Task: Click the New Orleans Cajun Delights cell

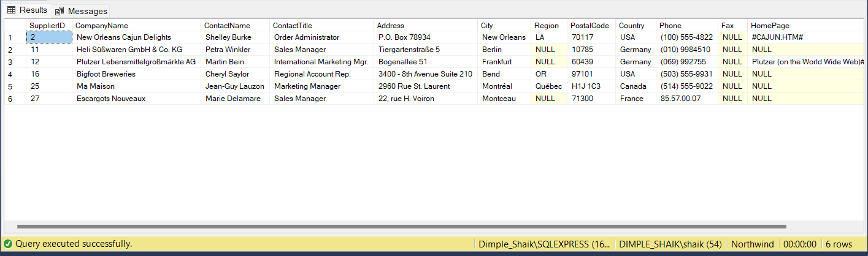Action: [x=123, y=37]
